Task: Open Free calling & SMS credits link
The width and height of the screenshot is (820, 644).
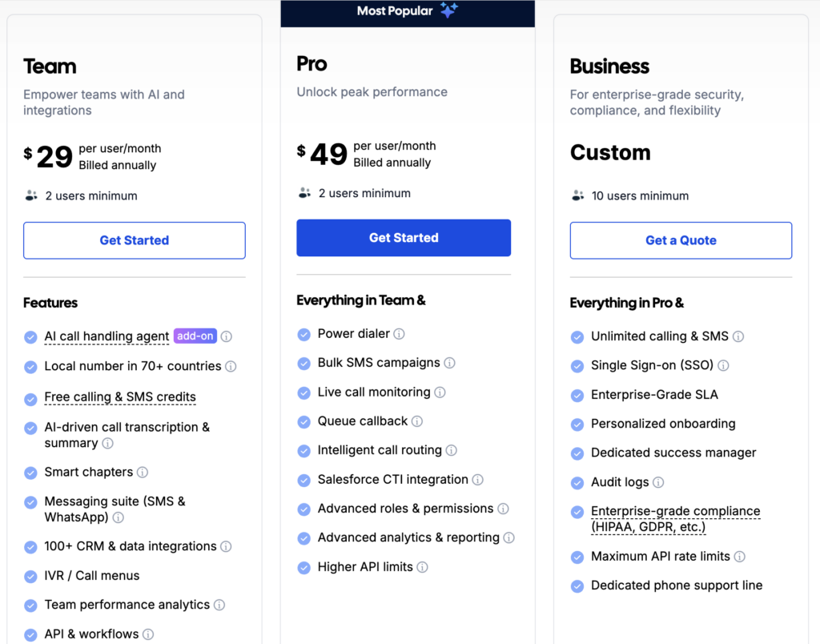Action: tap(120, 397)
